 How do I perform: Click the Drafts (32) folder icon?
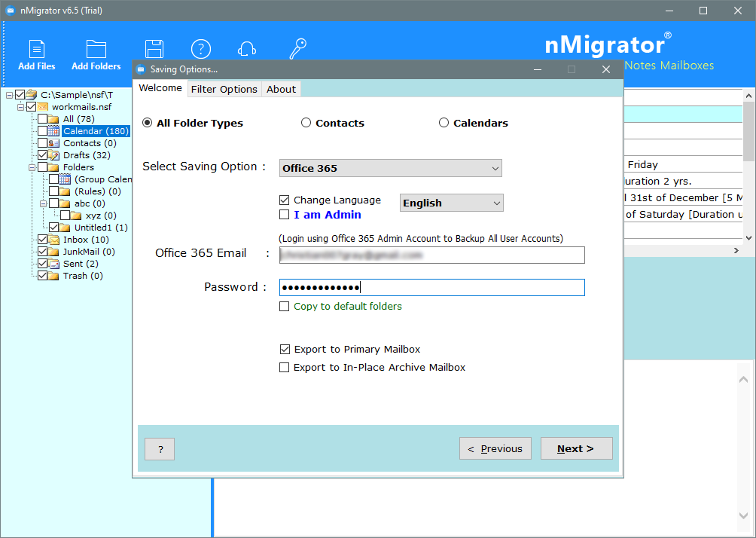[x=54, y=155]
